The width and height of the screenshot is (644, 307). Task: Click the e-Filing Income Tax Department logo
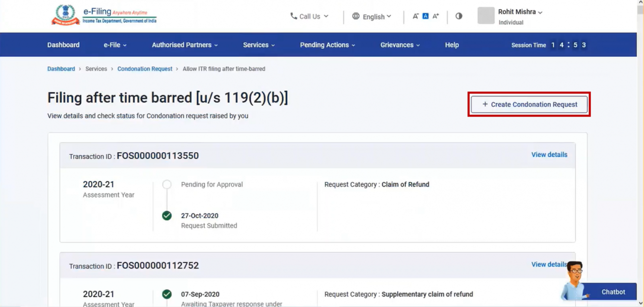coord(103,14)
